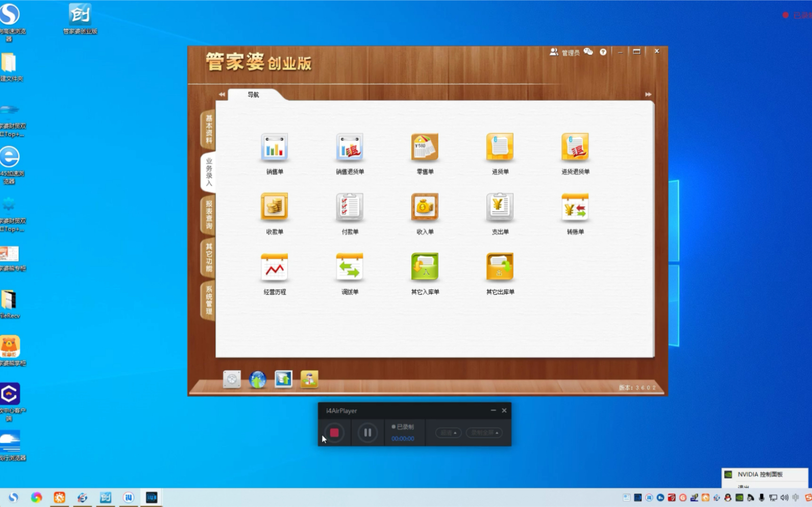Open the 管家婆创业版 desktop shortcut
The height and width of the screenshot is (507, 812).
click(80, 18)
